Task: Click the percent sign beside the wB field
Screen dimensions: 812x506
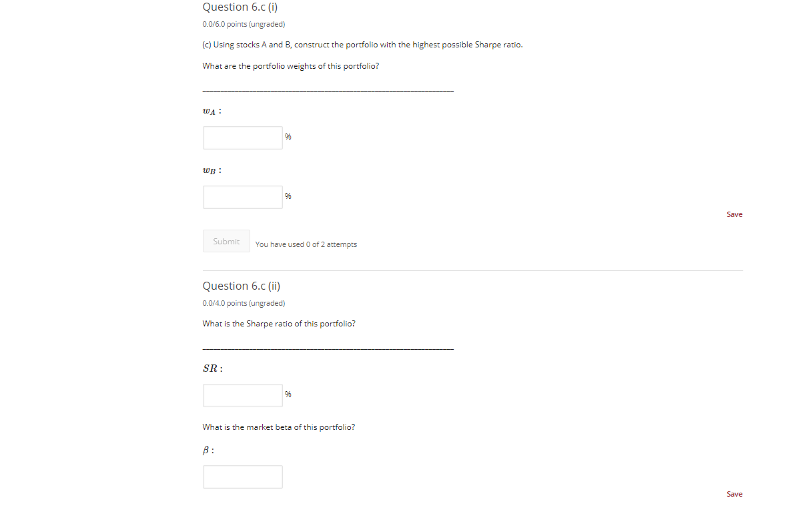Action: 288,196
